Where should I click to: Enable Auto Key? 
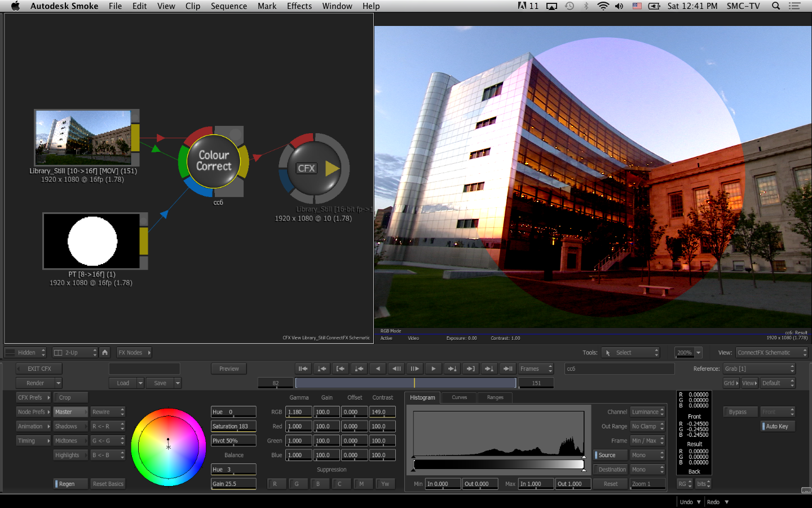coord(778,426)
